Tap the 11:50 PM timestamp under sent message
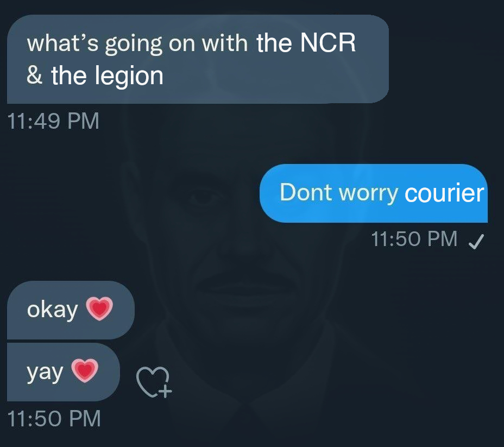Viewport: 504px width, 447px height. tap(414, 239)
